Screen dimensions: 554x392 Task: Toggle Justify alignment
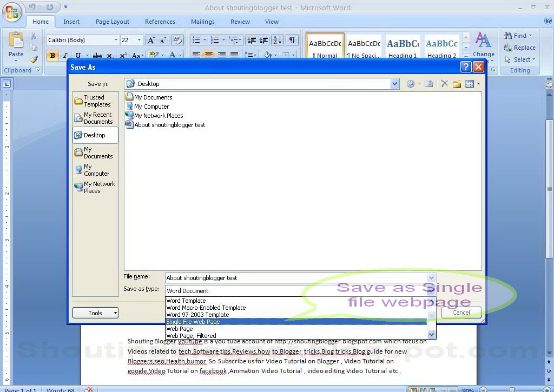(234, 55)
